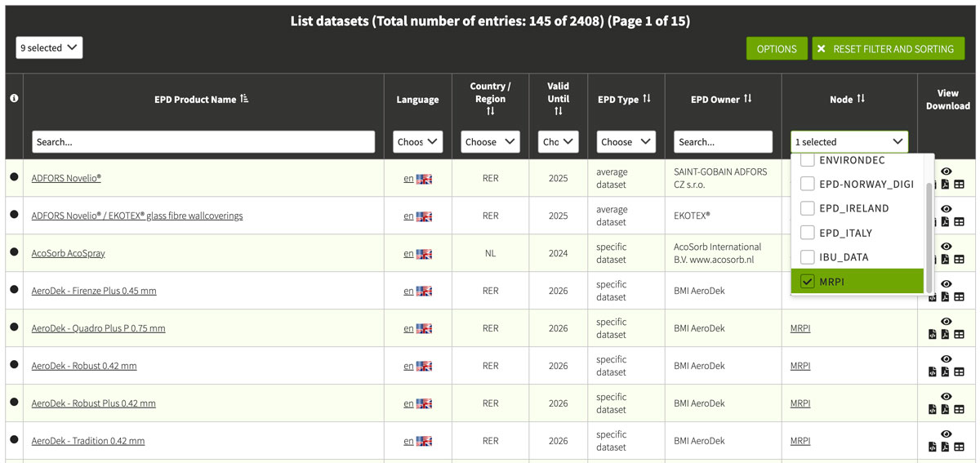The height and width of the screenshot is (463, 980).
Task: Tick the IBU_DATA checkbox
Action: tap(808, 257)
